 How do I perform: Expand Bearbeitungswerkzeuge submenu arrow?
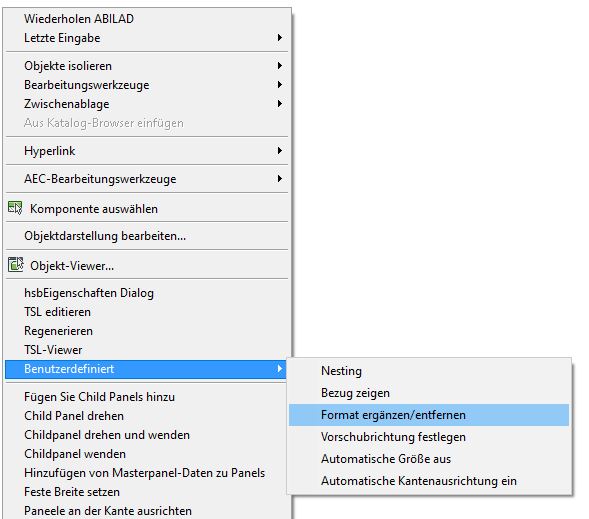(279, 84)
